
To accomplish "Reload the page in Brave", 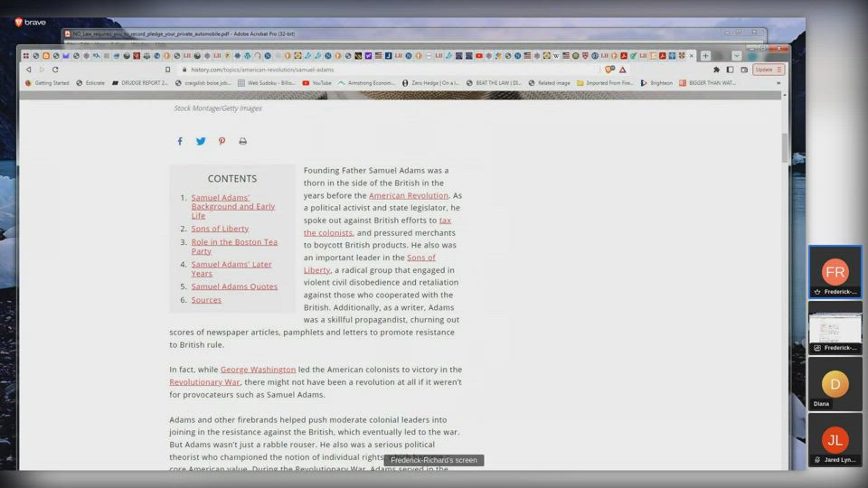I will point(55,70).
